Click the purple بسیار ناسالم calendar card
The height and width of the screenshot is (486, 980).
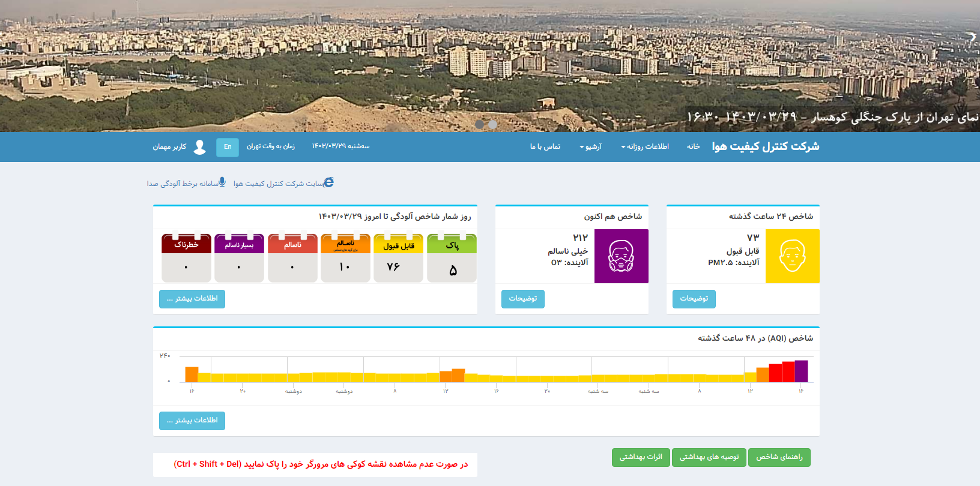tap(239, 258)
